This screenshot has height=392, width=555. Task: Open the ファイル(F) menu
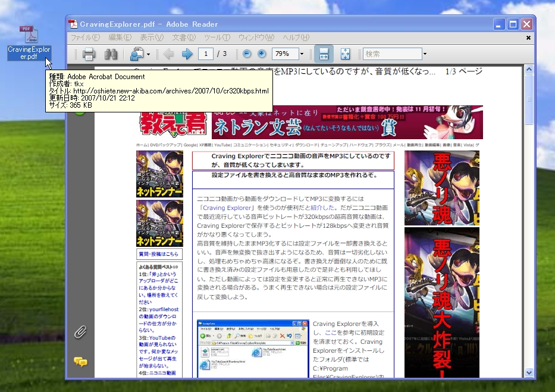tap(85, 37)
